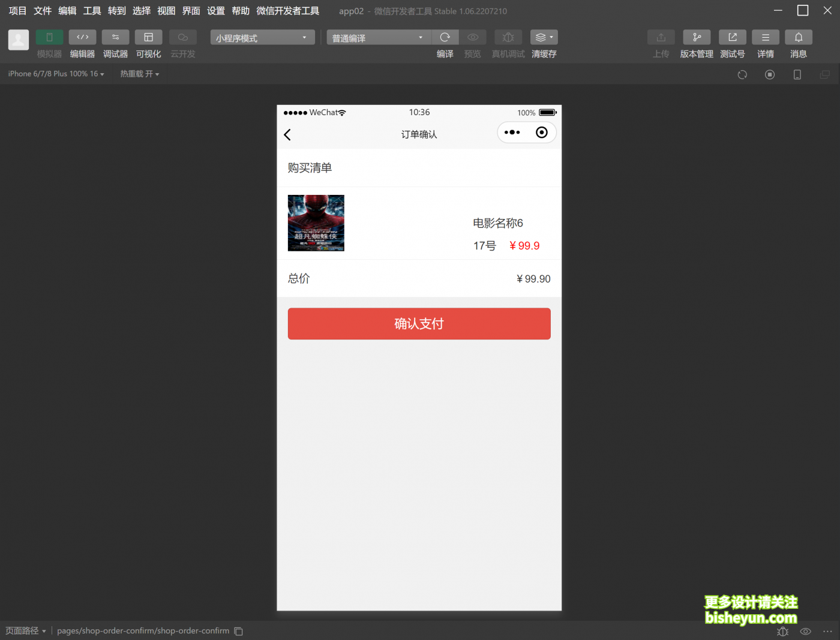Minimize the developer tools window
This screenshot has height=640, width=840.
pyautogui.click(x=778, y=11)
